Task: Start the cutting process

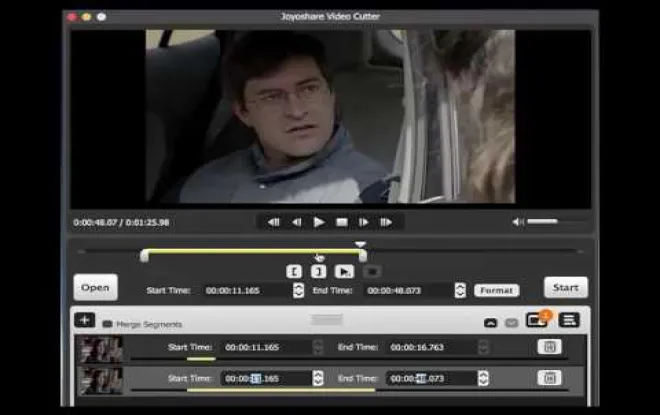Action: pyautogui.click(x=566, y=287)
